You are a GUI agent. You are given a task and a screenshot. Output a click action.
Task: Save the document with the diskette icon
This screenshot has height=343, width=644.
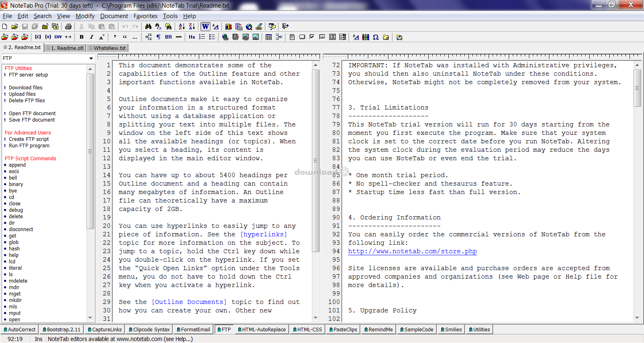[x=25, y=27]
